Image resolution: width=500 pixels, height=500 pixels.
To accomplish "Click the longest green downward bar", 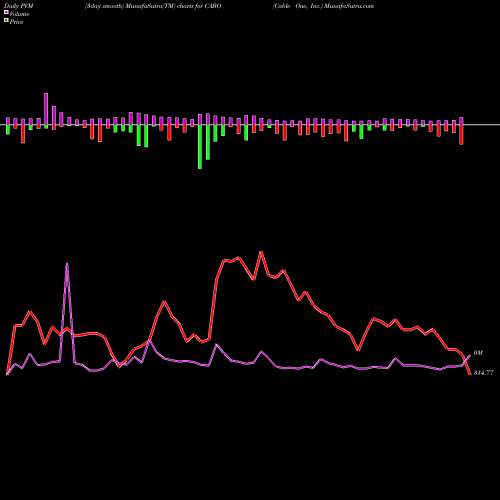I will coord(200,147).
